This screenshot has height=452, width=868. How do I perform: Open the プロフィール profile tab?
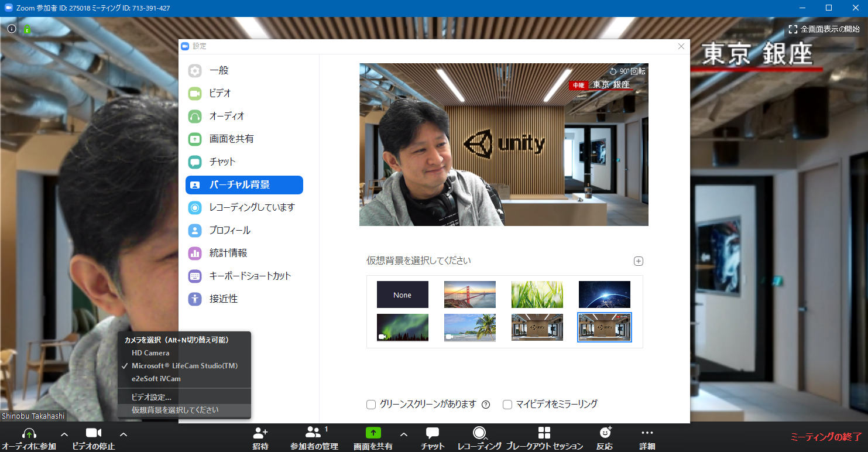coord(244,230)
